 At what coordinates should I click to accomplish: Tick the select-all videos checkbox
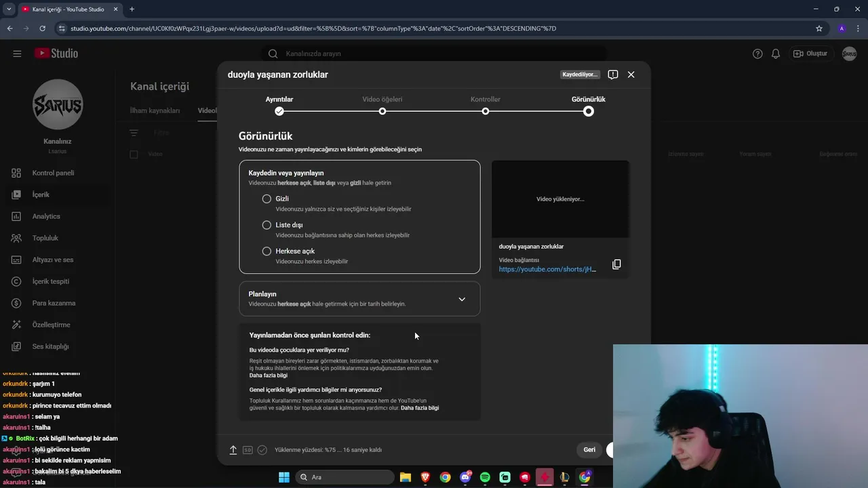[x=134, y=154]
